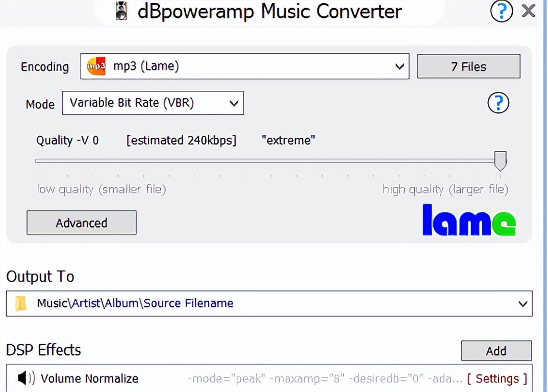This screenshot has height=392, width=548.
Task: Click the low quality (smaller file) label
Action: coord(102,189)
